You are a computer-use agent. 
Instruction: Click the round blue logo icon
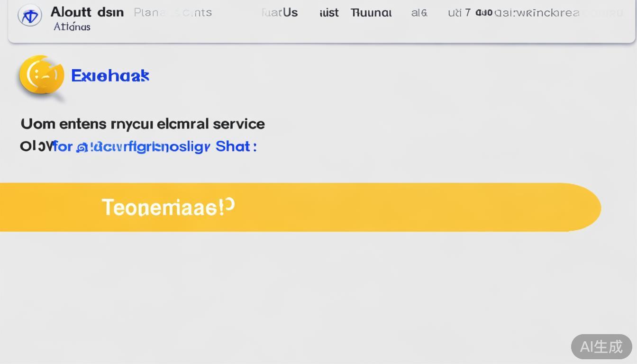[x=29, y=16]
